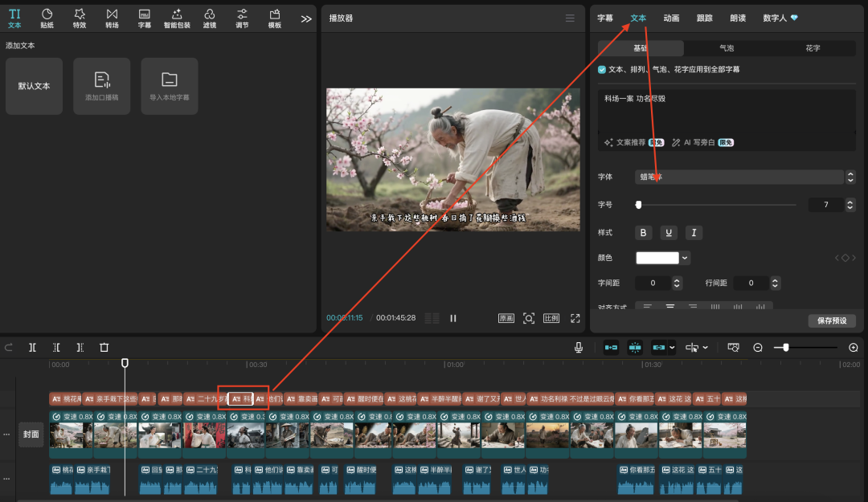Open the 滤镜 filters panel
The width and height of the screenshot is (868, 502).
(209, 18)
